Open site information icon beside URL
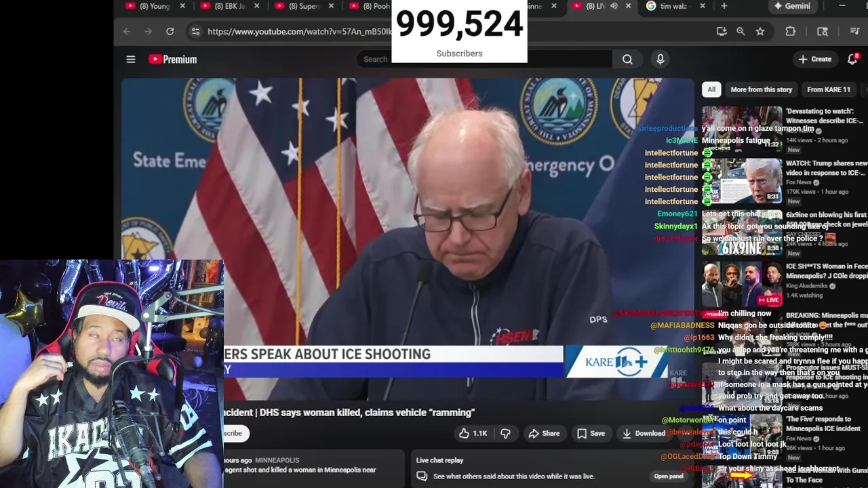 (x=195, y=31)
